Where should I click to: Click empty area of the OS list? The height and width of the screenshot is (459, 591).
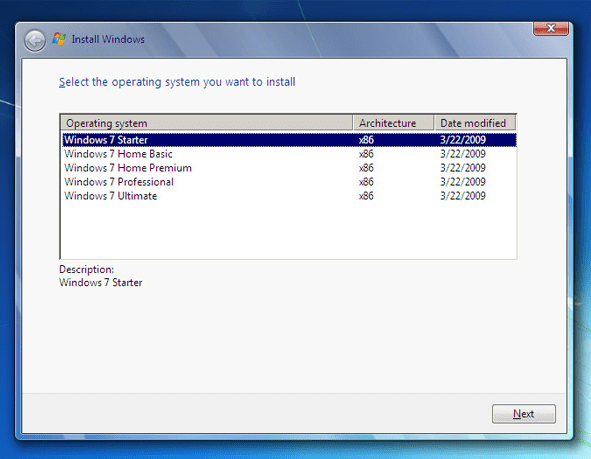click(289, 231)
